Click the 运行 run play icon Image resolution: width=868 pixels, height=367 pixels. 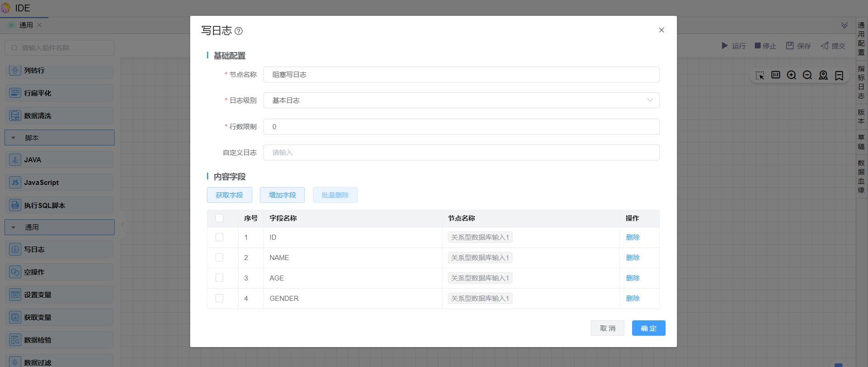[x=724, y=46]
